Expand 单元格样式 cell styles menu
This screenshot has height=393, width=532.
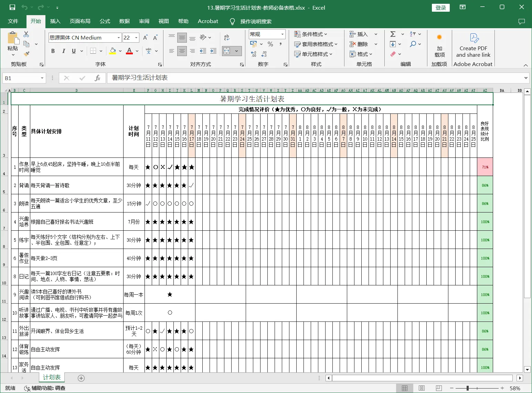click(x=313, y=54)
